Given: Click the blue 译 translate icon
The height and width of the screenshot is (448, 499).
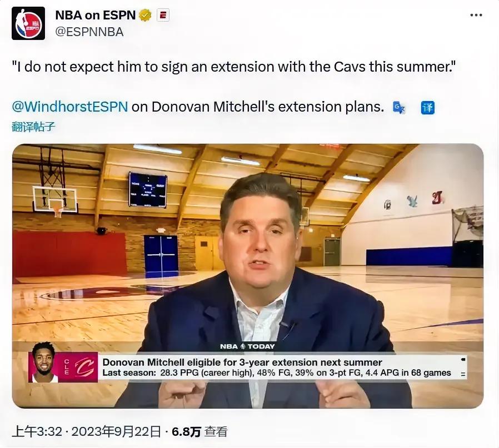Looking at the screenshot, I should click(428, 108).
